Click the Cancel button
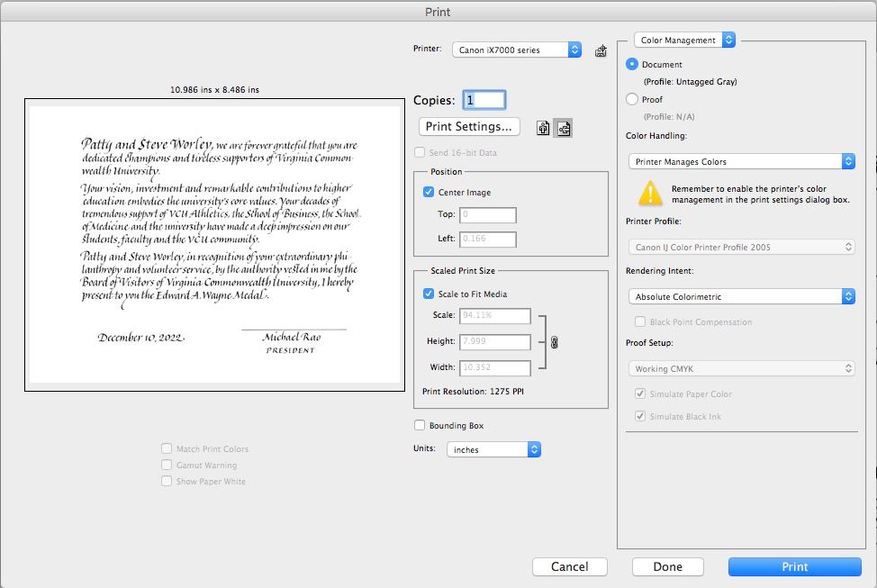This screenshot has height=588, width=877. [x=569, y=566]
